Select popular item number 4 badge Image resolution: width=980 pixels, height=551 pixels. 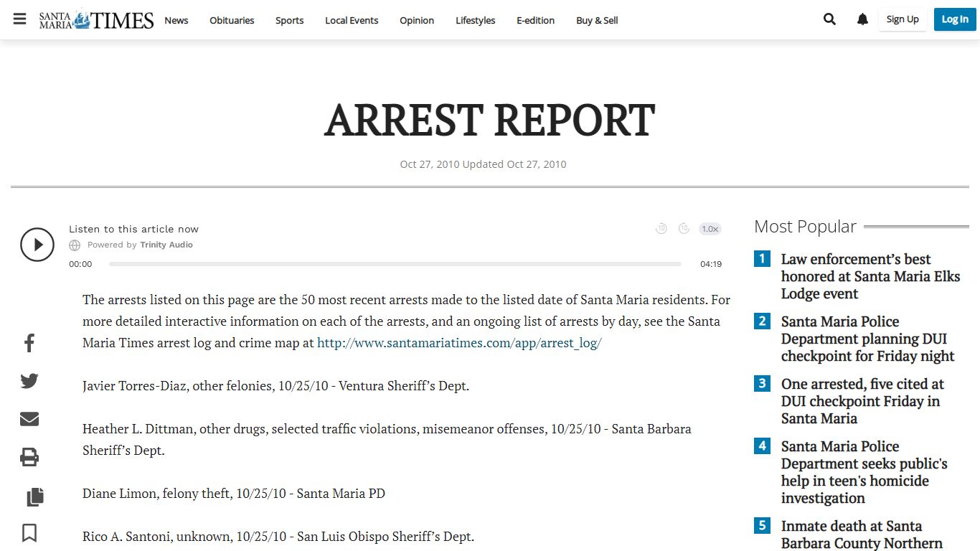[762, 446]
